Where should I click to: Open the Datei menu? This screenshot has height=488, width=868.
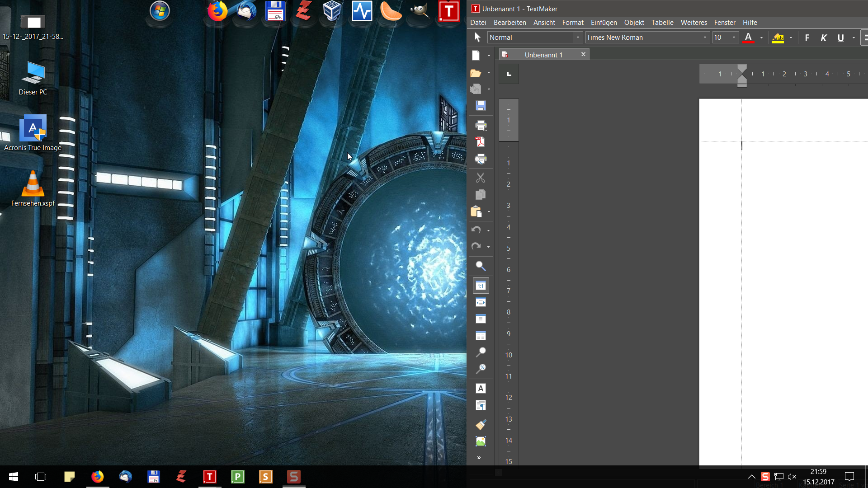coord(478,23)
